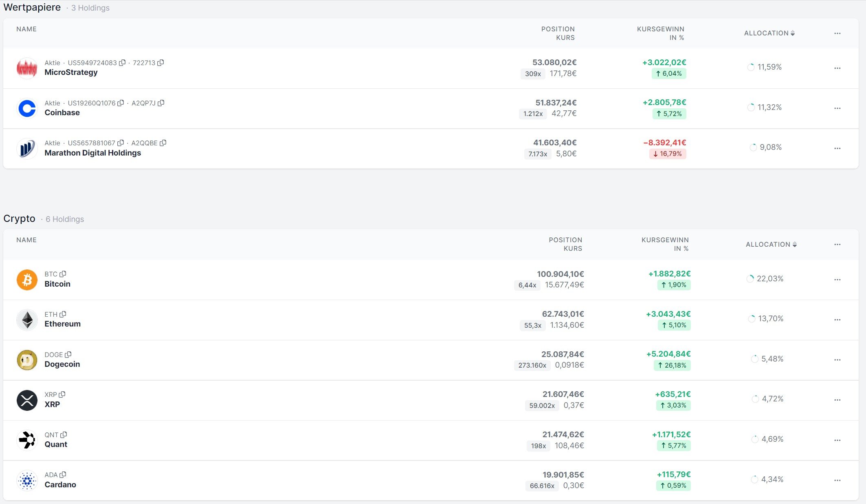Click the Bitcoin logo icon

27,280
